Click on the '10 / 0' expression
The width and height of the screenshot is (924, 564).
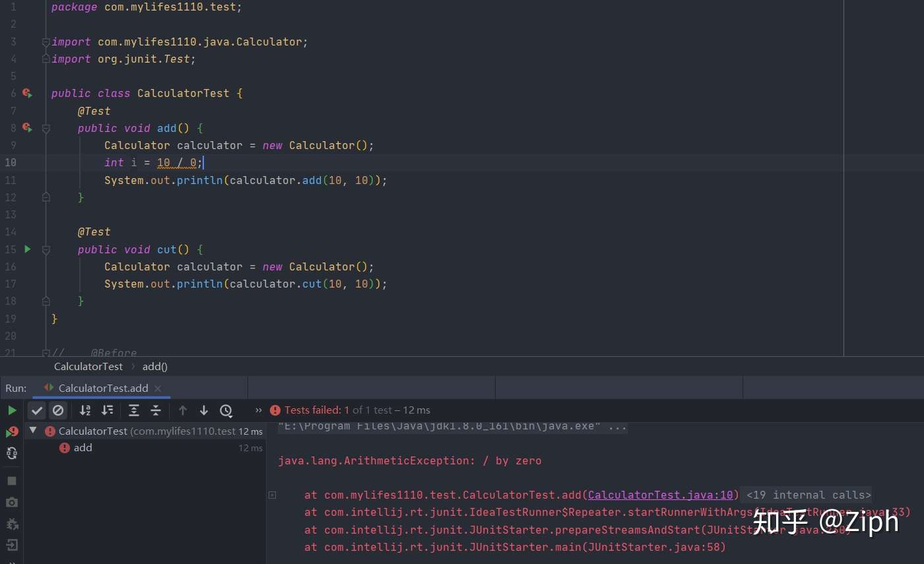tap(177, 162)
